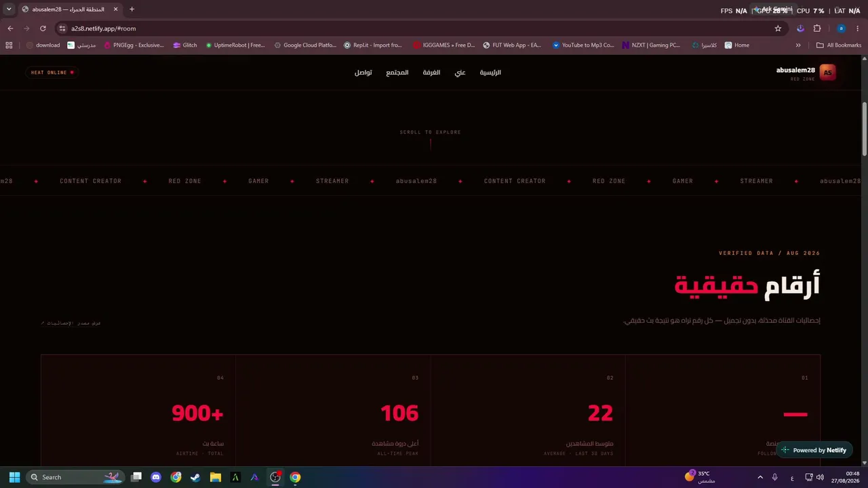Open the 35°C weather widget
Screen dimensions: 868x488
point(699,476)
